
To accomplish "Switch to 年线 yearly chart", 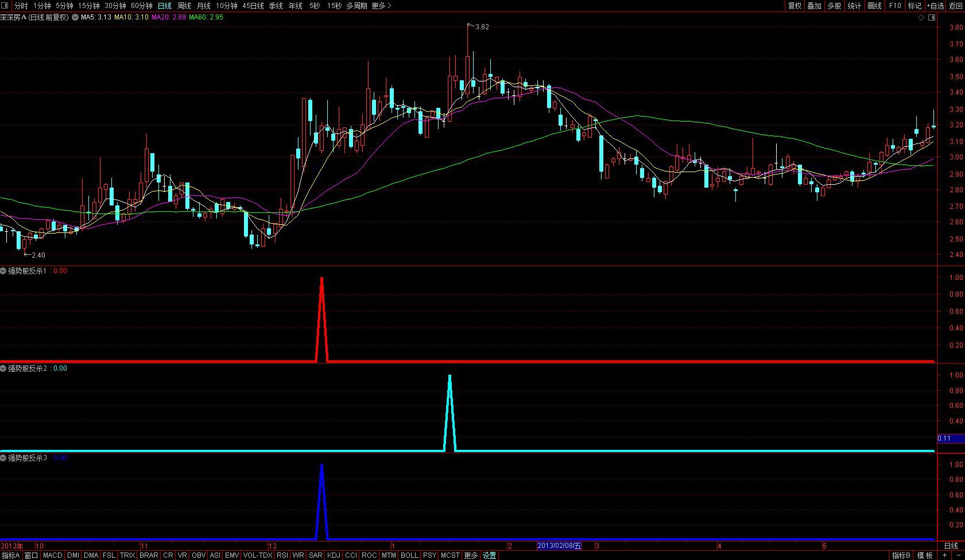I will [x=296, y=6].
